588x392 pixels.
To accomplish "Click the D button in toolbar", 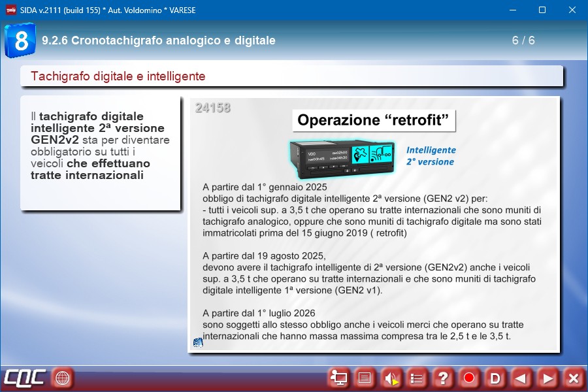I will click(495, 378).
